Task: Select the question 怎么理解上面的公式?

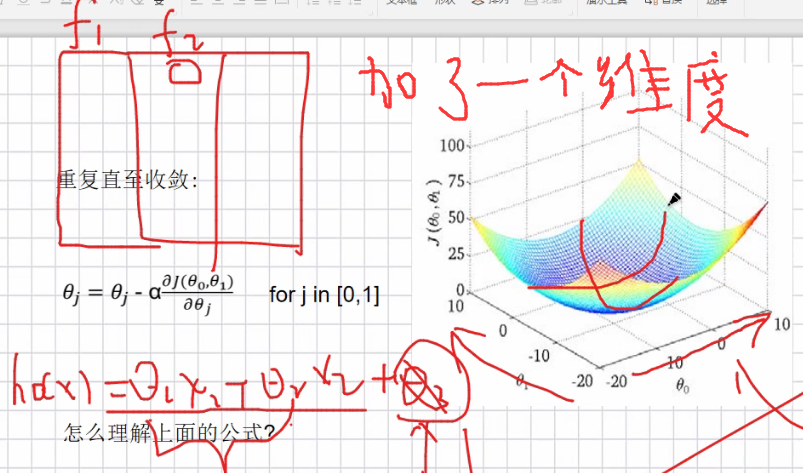Action: (x=170, y=433)
